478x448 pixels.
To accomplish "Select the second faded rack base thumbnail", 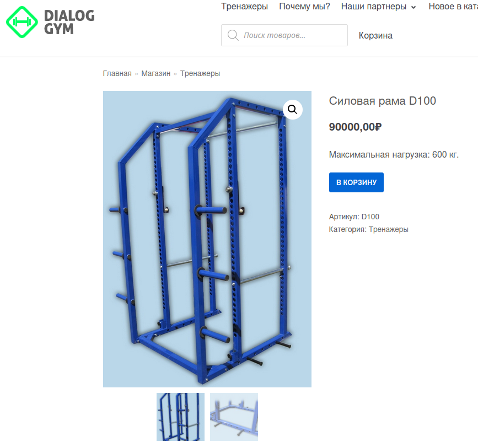I will (x=234, y=417).
